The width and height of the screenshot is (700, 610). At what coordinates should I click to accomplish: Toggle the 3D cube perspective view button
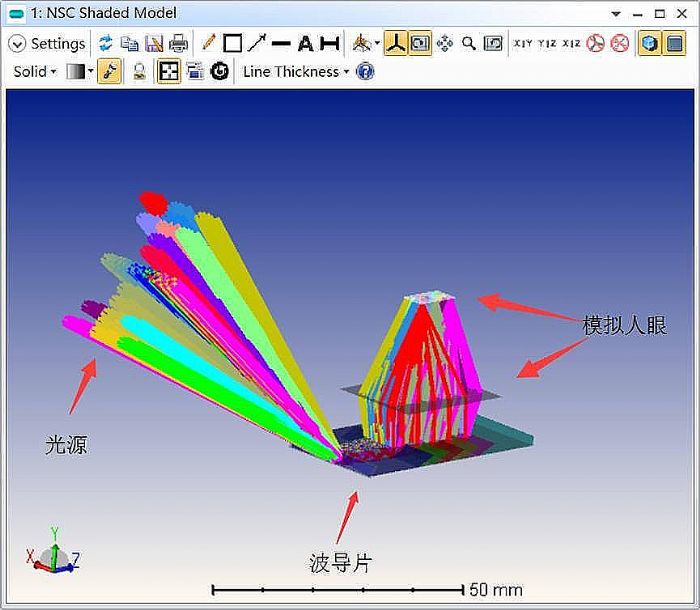click(x=650, y=43)
